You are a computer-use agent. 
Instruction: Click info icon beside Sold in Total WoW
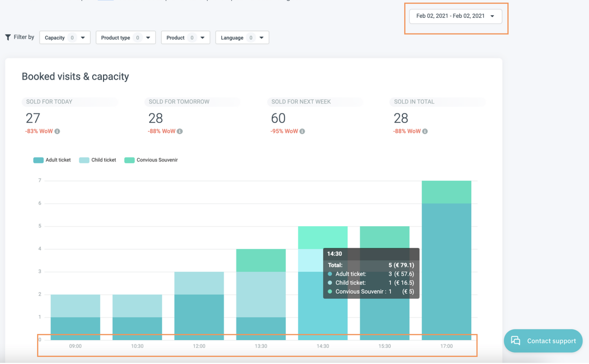[425, 131]
